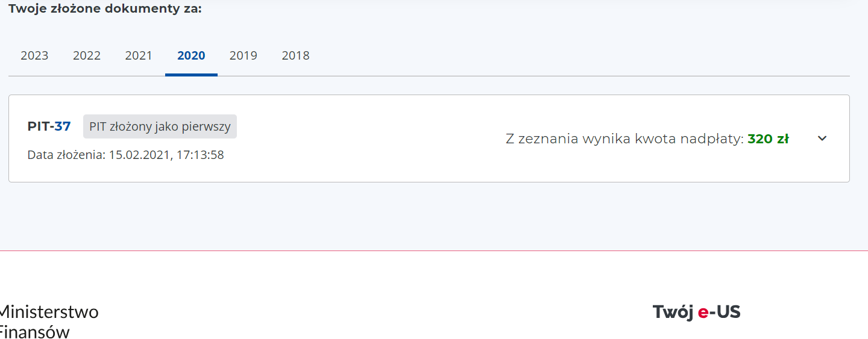Screen dimensions: 868x339
Task: Show documents filed for 2019
Action: 244,56
